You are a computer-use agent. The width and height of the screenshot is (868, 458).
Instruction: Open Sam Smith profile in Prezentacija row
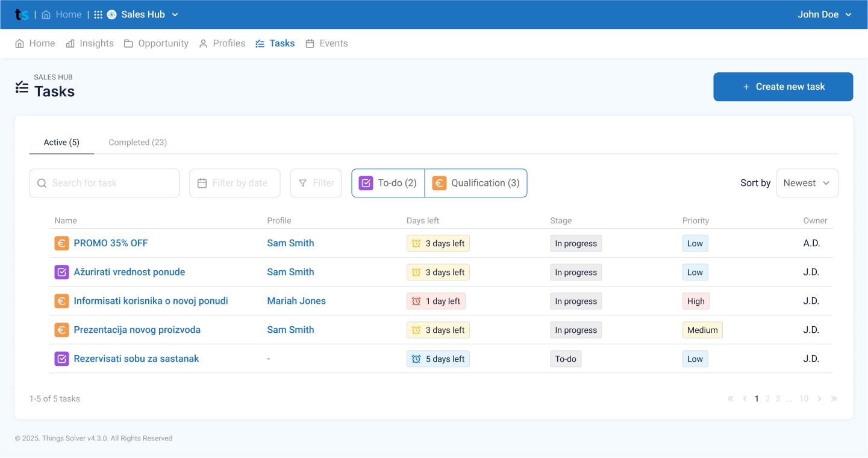[x=290, y=330]
